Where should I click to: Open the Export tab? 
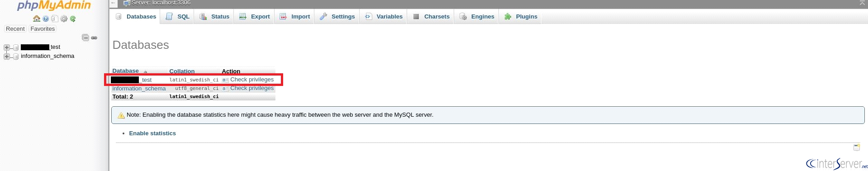(254, 16)
